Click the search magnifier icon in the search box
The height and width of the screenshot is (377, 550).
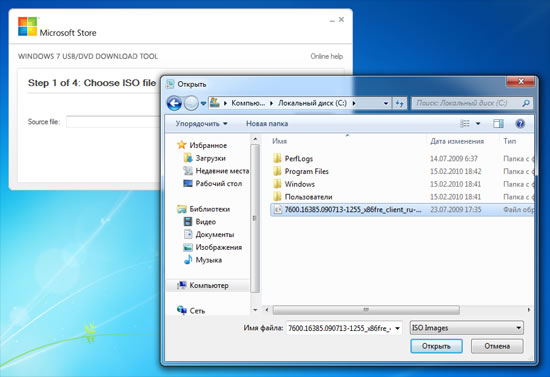[x=525, y=103]
